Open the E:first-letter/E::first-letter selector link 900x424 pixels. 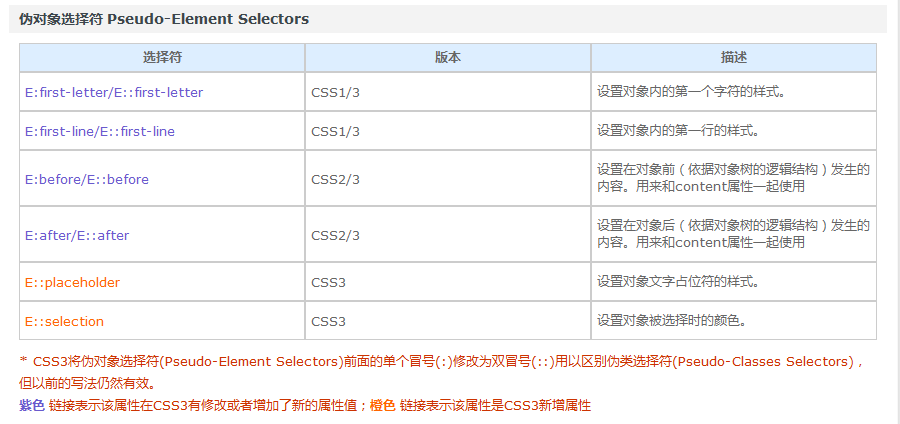pos(114,92)
